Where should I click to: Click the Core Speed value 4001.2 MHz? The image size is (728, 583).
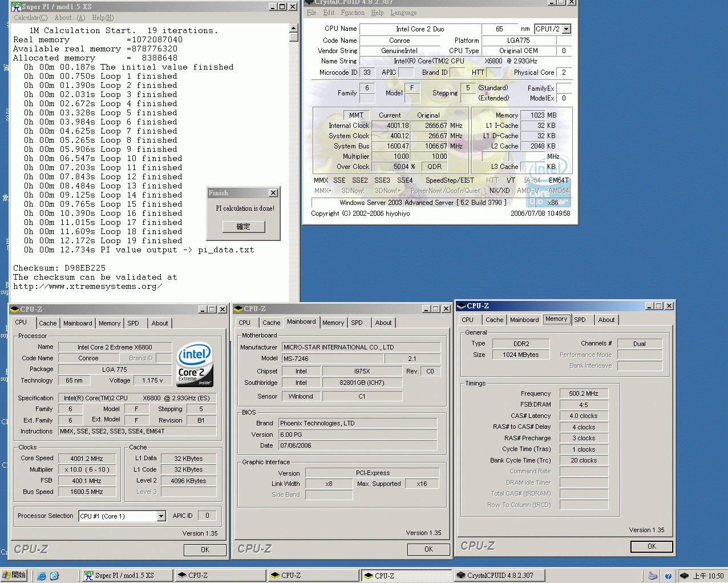click(87, 459)
